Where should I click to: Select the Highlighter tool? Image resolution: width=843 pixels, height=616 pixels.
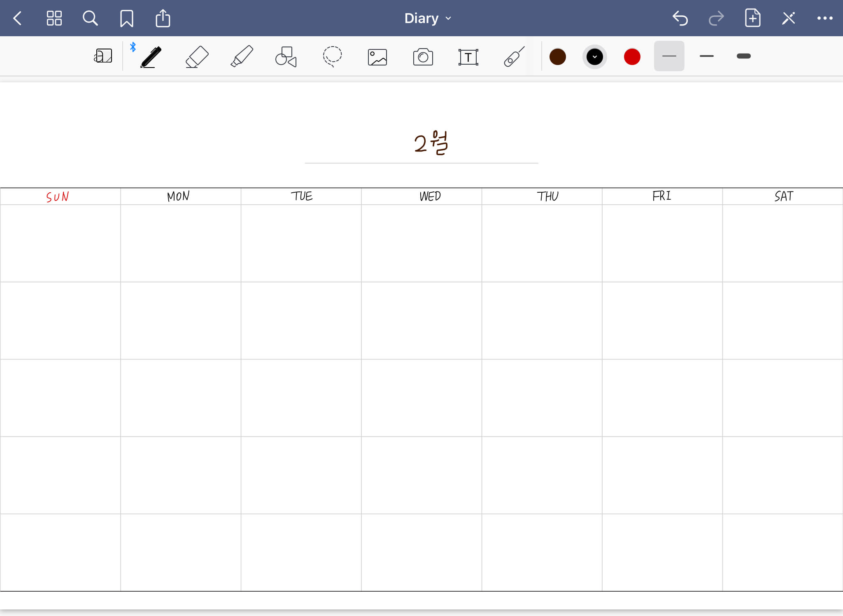coord(242,57)
